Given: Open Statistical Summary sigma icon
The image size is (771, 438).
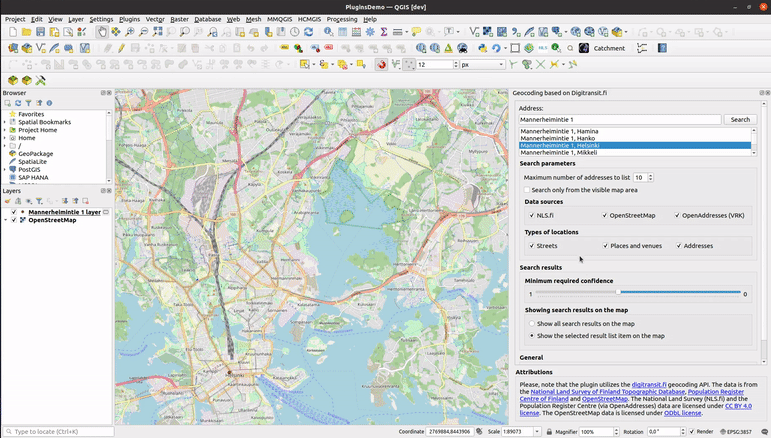Looking at the screenshot, I should 384,32.
